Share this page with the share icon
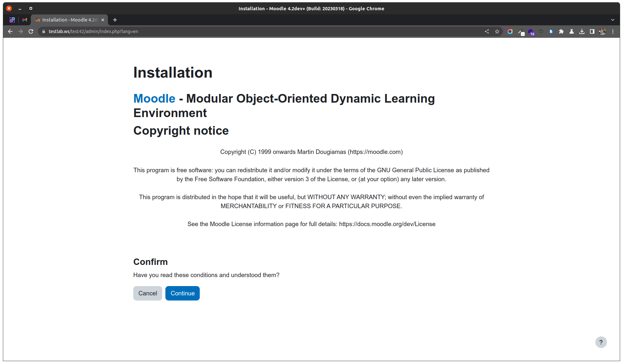This screenshot has width=623, height=364. [x=487, y=31]
